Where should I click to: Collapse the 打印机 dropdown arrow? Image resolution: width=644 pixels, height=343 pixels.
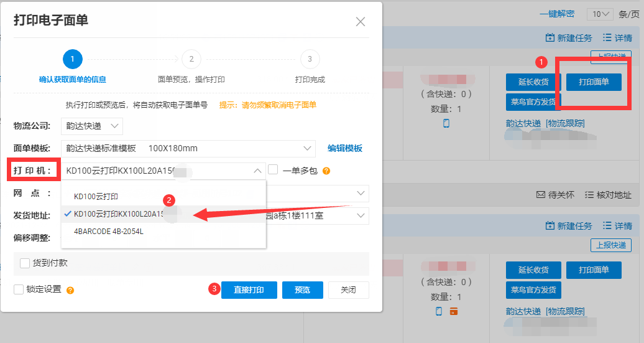pyautogui.click(x=257, y=171)
